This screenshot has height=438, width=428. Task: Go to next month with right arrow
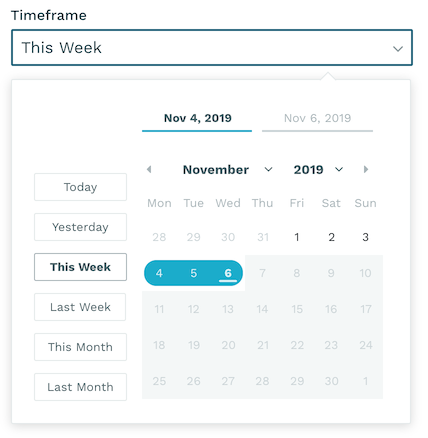366,169
